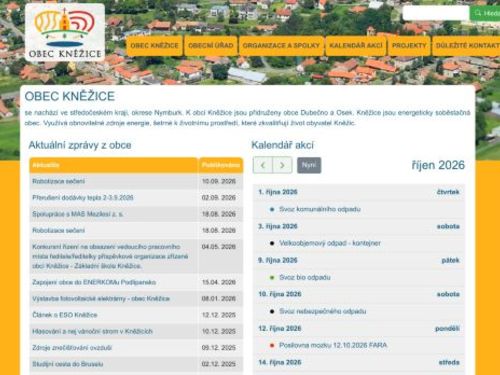Click the říjen 2026 month title
Screen dimensions: 500x375
(x=438, y=165)
